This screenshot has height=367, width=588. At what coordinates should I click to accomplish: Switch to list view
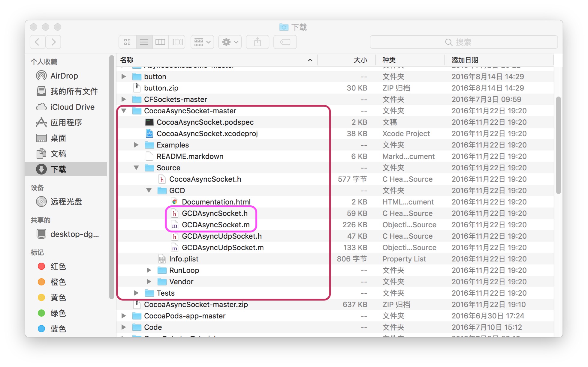144,42
